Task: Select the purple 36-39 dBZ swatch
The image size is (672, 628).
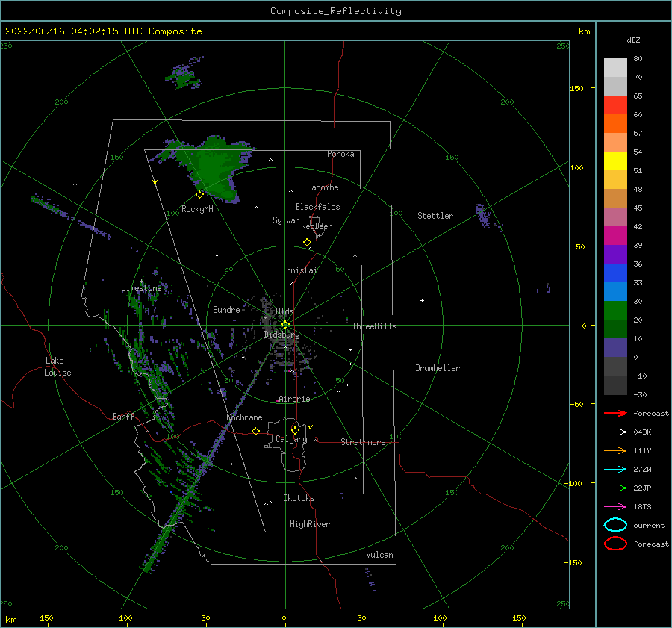Action: pyautogui.click(x=615, y=255)
